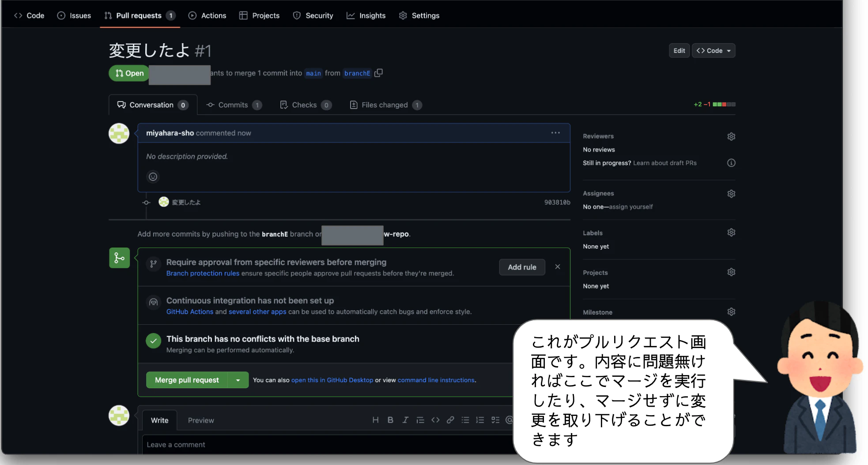Add a bulleted list to the comment
Viewport: 868px width, 465px height.
pos(465,420)
